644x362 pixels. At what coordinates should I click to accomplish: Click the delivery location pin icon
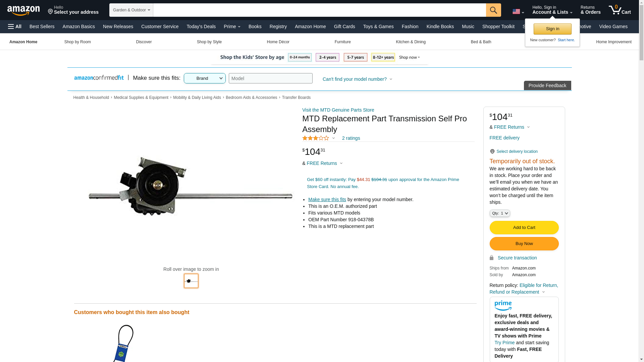(492, 152)
